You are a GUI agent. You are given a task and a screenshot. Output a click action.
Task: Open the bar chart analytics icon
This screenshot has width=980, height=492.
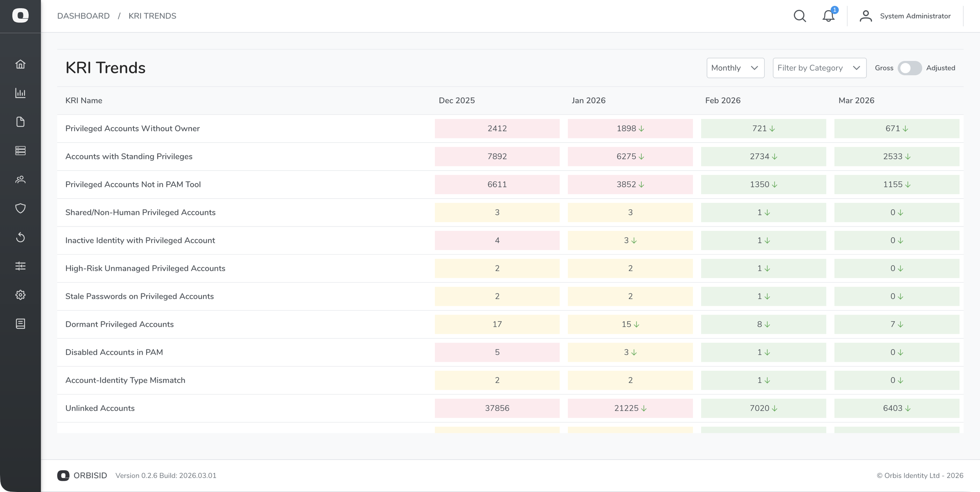20,93
